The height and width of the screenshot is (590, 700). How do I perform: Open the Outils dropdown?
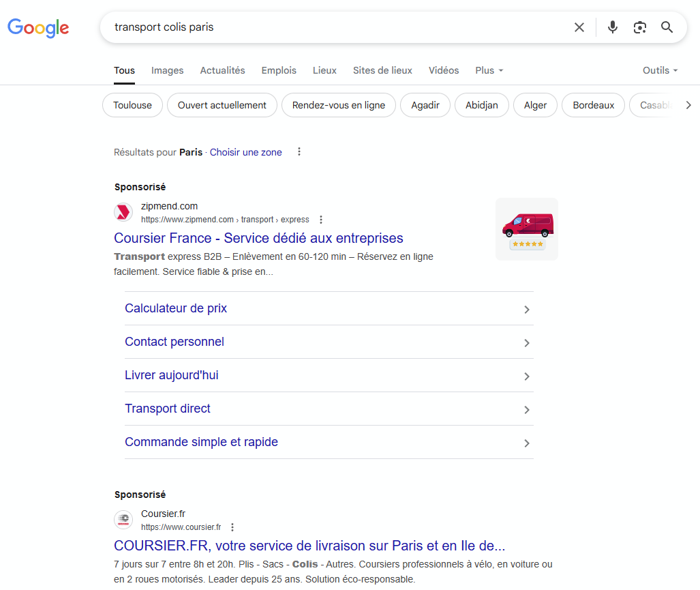pyautogui.click(x=660, y=70)
